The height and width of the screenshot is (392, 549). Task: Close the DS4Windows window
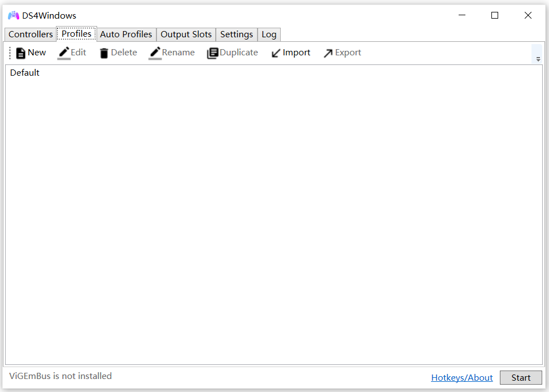point(528,15)
